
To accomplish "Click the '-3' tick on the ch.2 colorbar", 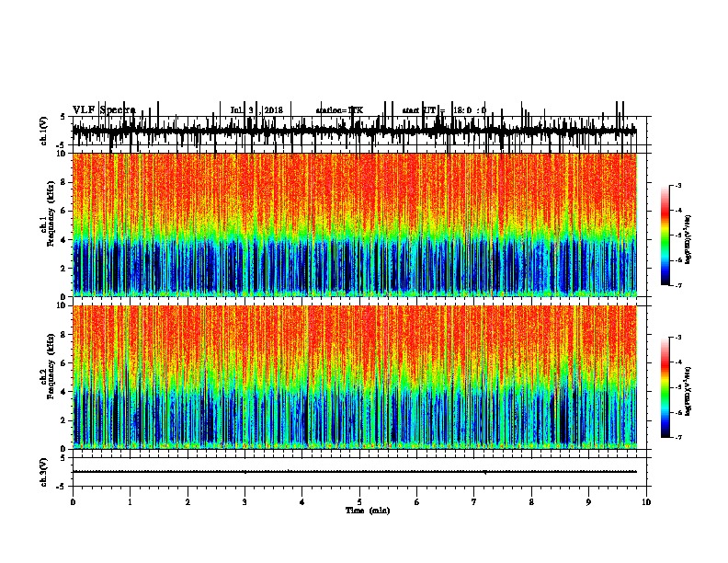I will pos(677,338).
